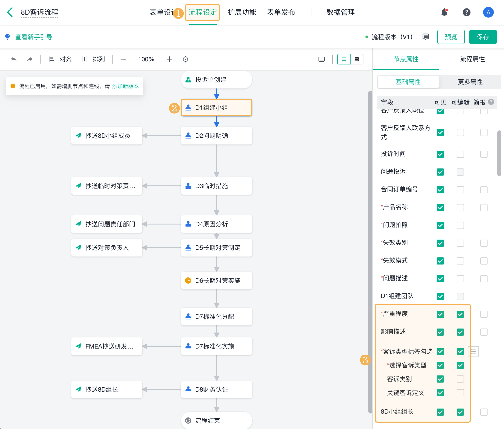Select the 流程结束 end node
The width and height of the screenshot is (504, 429).
pos(216,420)
